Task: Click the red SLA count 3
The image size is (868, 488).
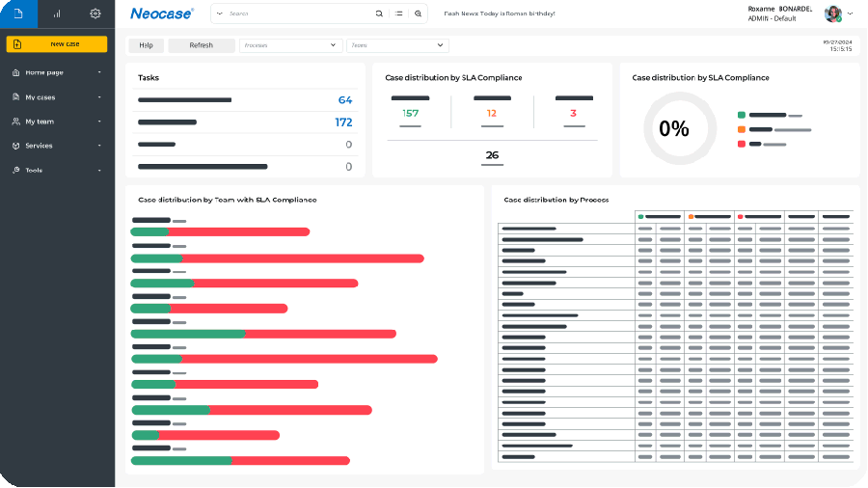Action: [574, 113]
